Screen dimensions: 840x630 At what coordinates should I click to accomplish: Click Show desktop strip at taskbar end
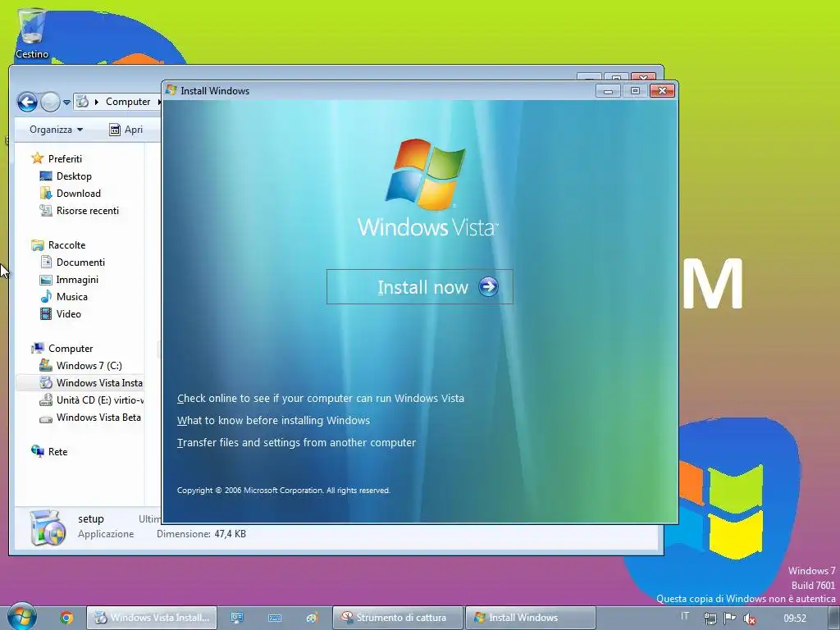(834, 618)
